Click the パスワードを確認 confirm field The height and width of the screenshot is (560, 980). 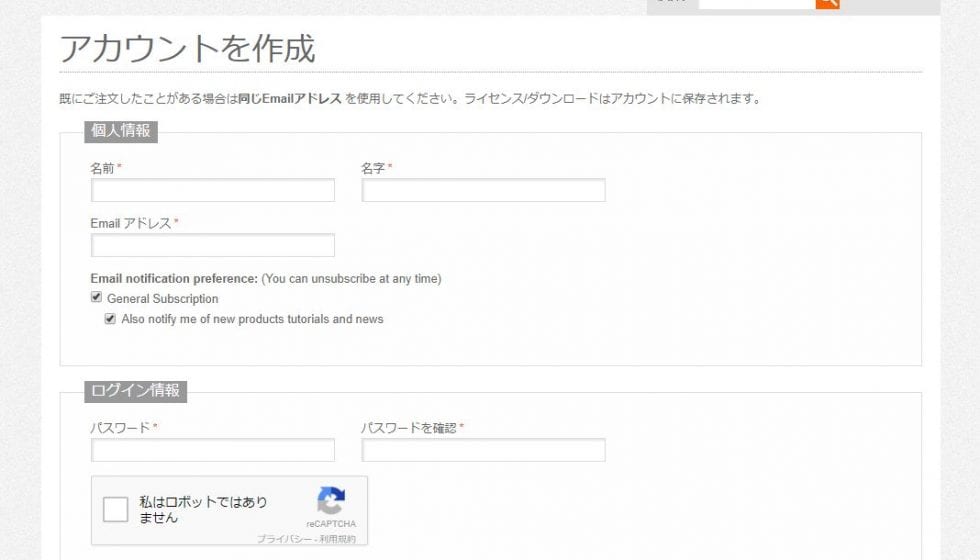[483, 450]
